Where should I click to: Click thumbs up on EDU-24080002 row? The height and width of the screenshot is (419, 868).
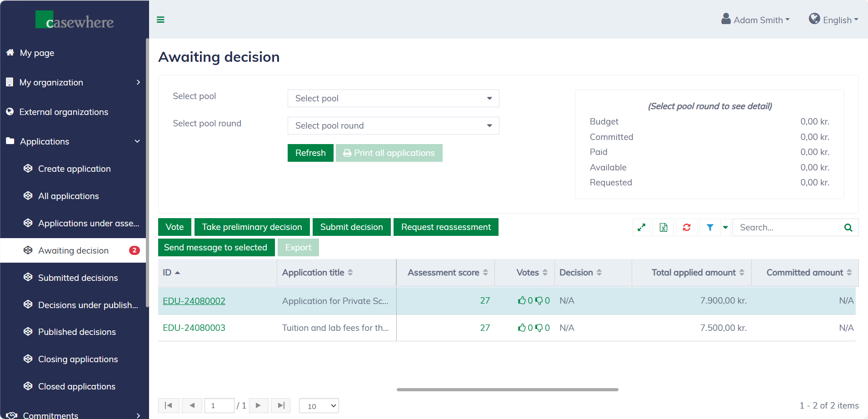click(x=522, y=300)
